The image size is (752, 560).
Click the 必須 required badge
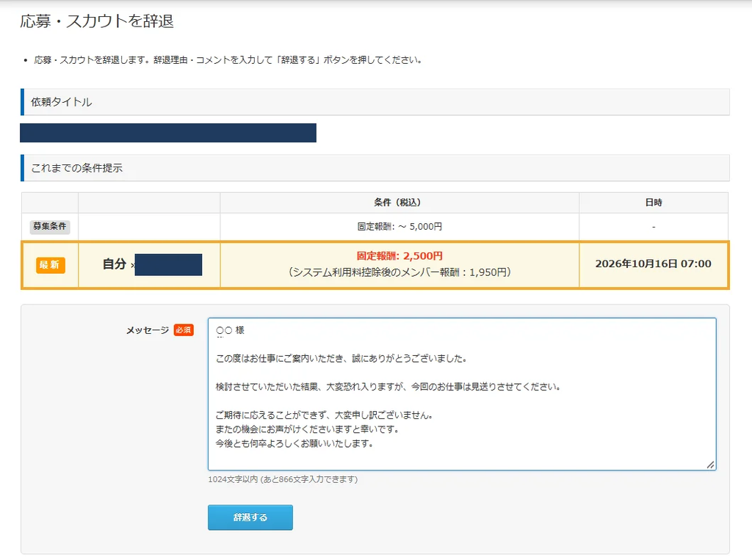point(184,330)
